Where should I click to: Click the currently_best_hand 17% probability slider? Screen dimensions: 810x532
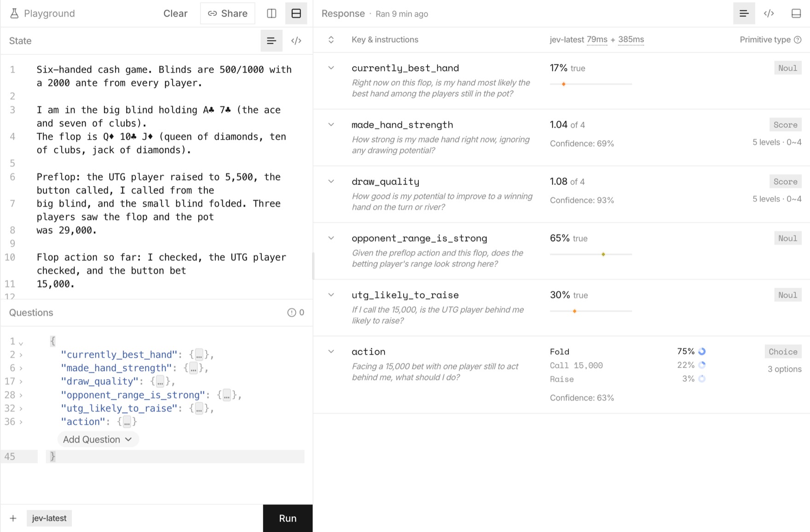coord(591,84)
